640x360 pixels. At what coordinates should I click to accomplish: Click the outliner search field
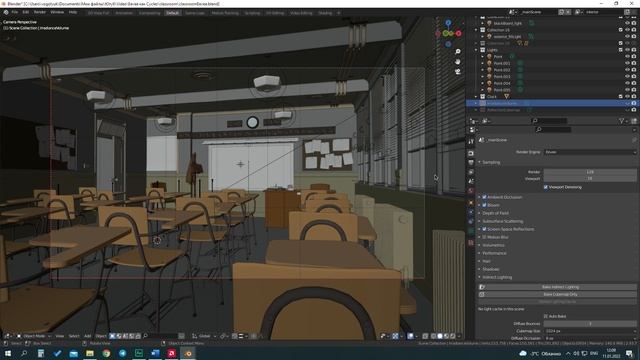point(549,121)
